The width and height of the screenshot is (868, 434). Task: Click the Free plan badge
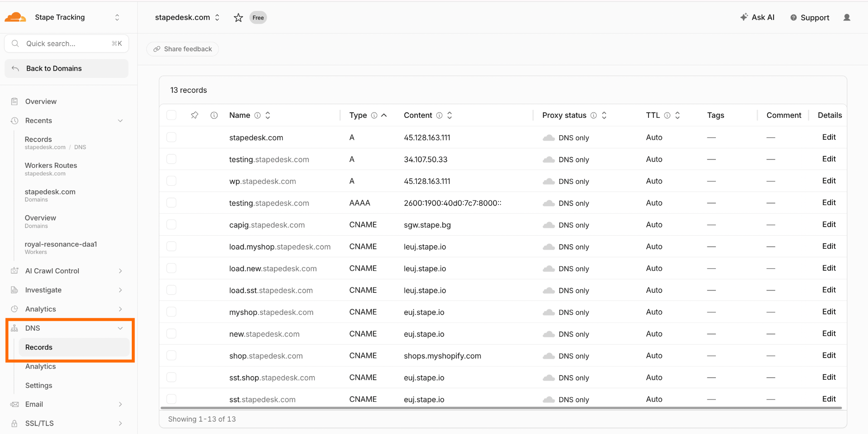click(258, 17)
